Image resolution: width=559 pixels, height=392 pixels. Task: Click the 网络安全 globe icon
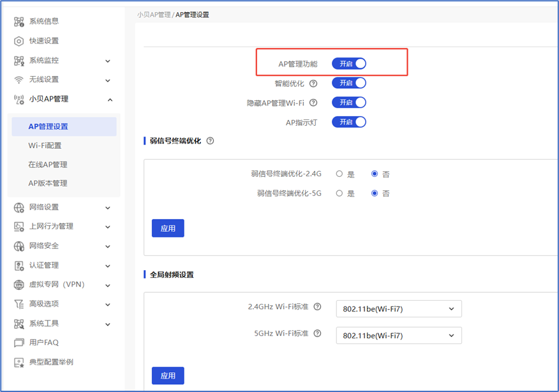coord(19,246)
